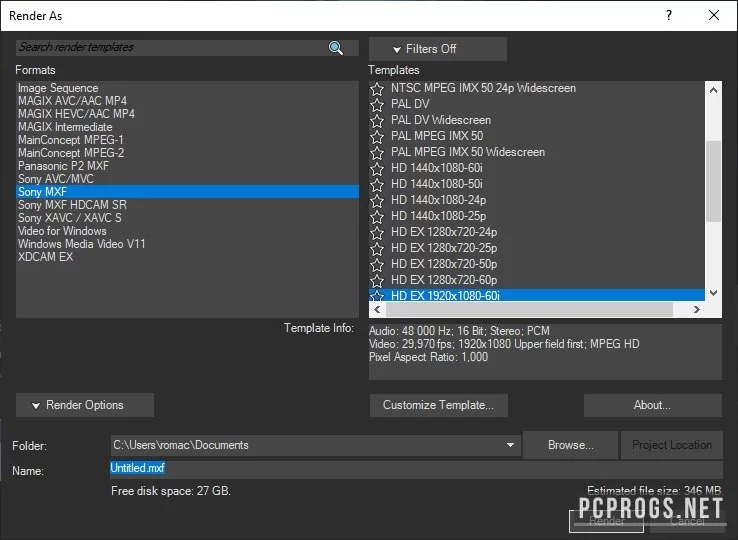The image size is (738, 540).
Task: Star the HD 1440x1080-24p template
Action: pyautogui.click(x=377, y=201)
